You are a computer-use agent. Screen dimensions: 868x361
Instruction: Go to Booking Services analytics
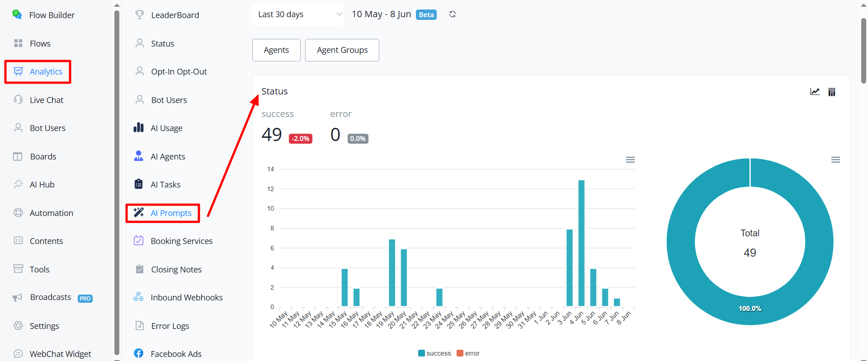click(173, 241)
